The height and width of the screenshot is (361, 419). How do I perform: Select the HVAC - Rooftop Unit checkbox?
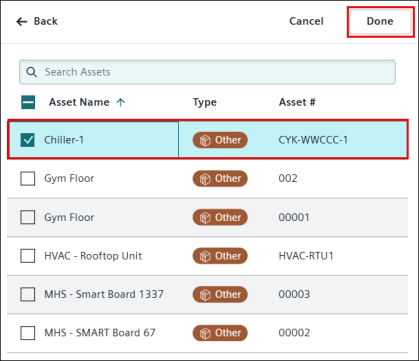pos(28,256)
